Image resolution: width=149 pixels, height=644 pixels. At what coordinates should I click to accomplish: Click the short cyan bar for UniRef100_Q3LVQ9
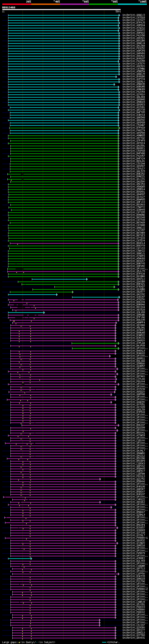coord(27,312)
